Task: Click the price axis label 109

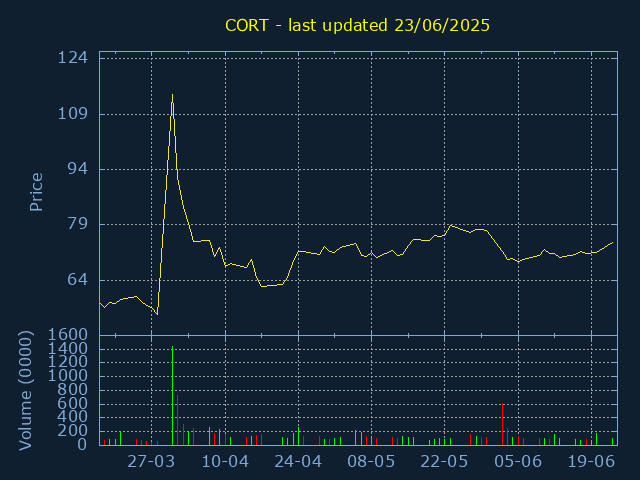Action: (73, 113)
